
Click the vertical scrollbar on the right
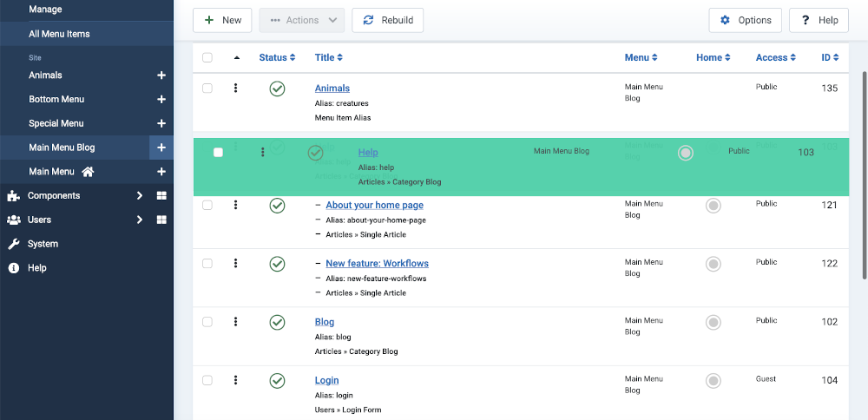[x=863, y=174]
